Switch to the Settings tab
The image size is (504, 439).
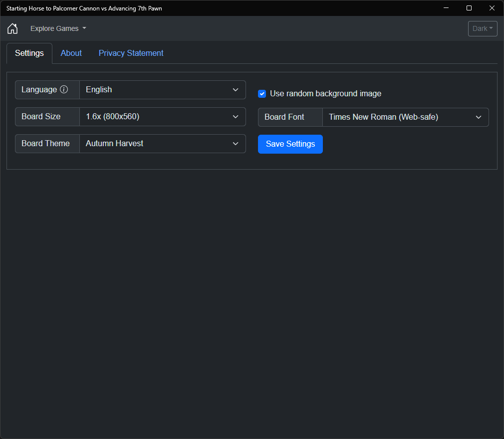[29, 53]
